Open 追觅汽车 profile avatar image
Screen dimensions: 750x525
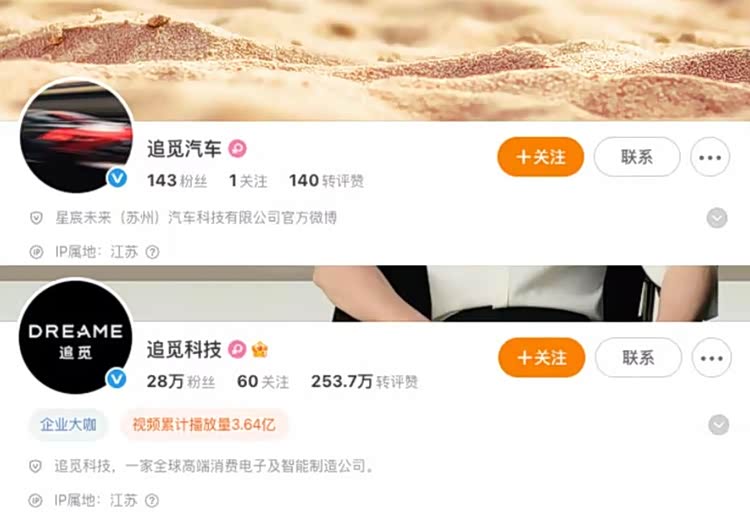tap(77, 136)
